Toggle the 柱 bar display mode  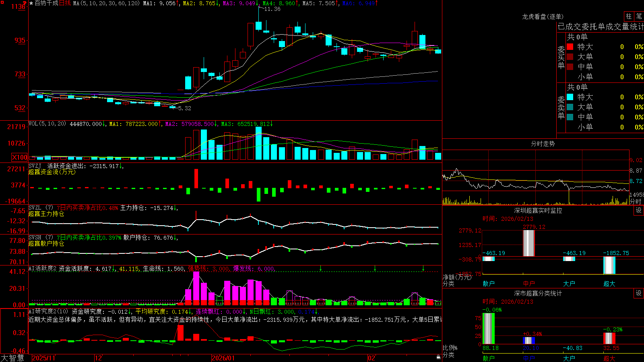(x=629, y=16)
